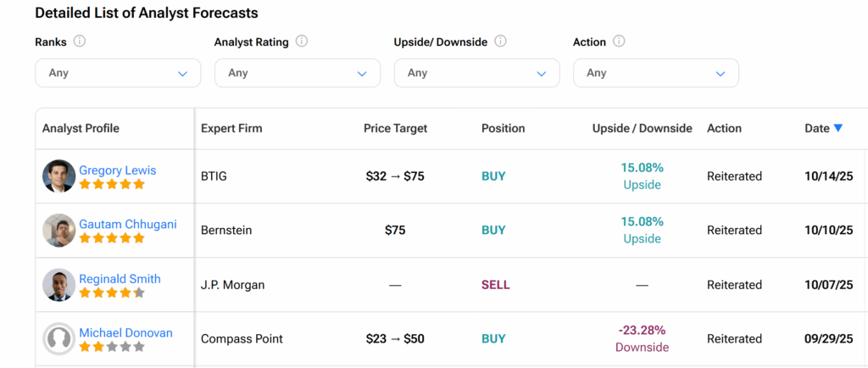Viewport: 868px width, 368px height.
Task: Click the Upside/Downside filter info icon
Action: [x=500, y=42]
